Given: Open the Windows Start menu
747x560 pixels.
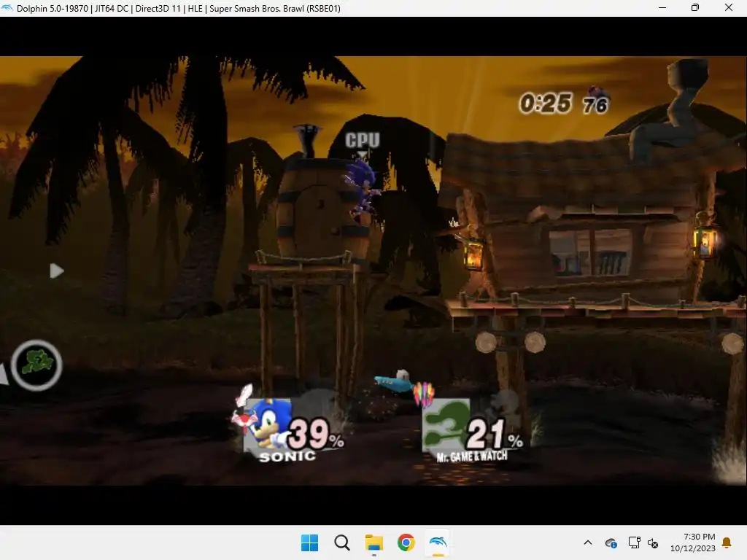Looking at the screenshot, I should 309,542.
